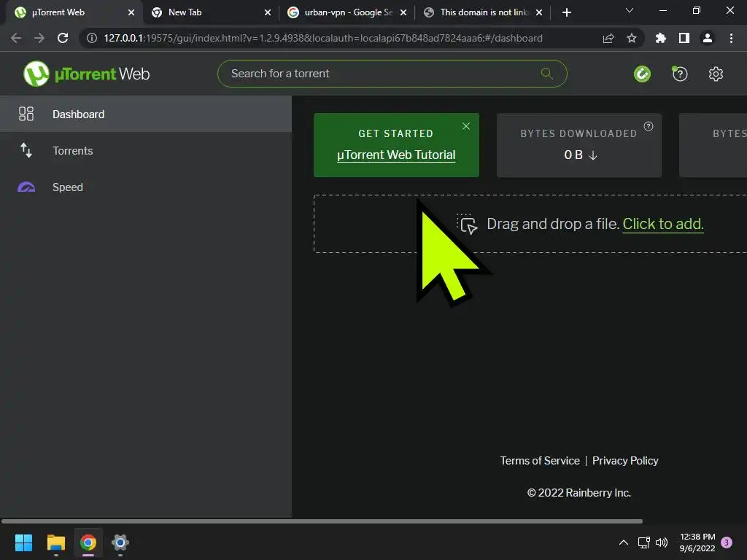The height and width of the screenshot is (560, 747).
Task: Click the horizontal scrollbar
Action: coord(322,521)
